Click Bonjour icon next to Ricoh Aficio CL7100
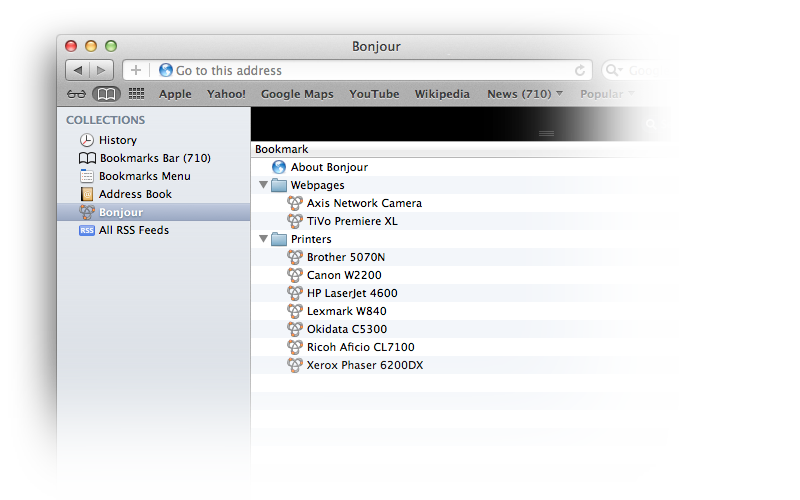The image size is (800, 500). [x=294, y=347]
